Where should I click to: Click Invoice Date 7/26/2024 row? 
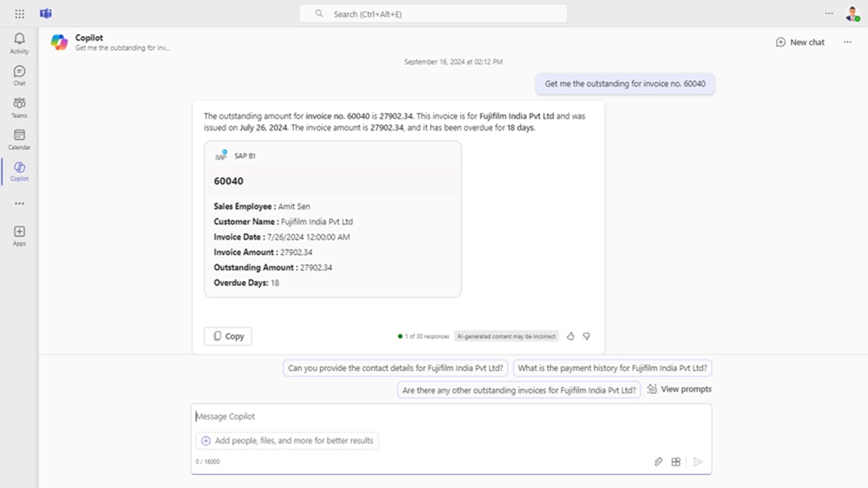point(281,237)
